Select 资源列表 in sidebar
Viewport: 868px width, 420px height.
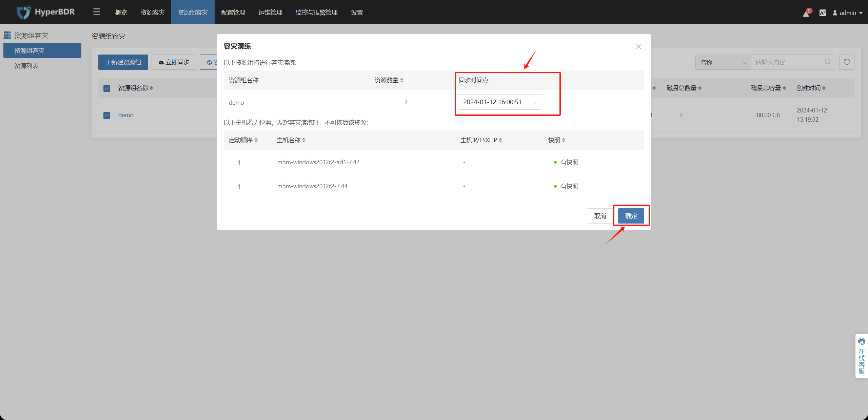point(42,66)
